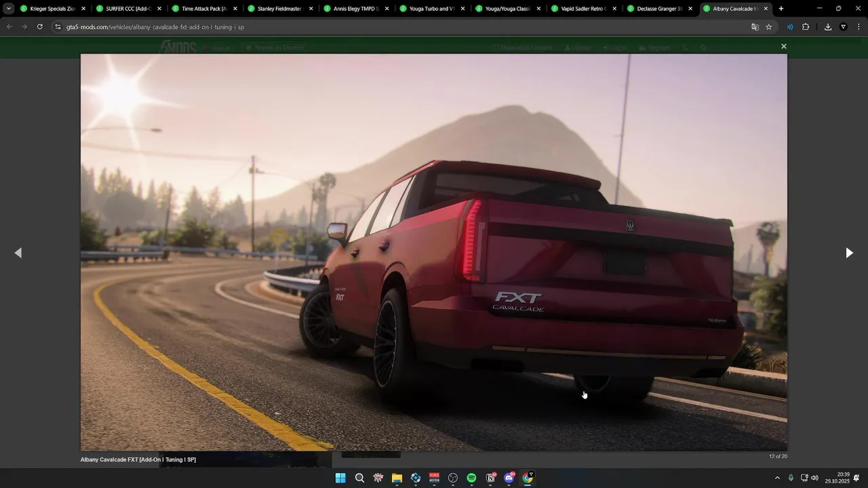Reload the current page

pos(39,27)
